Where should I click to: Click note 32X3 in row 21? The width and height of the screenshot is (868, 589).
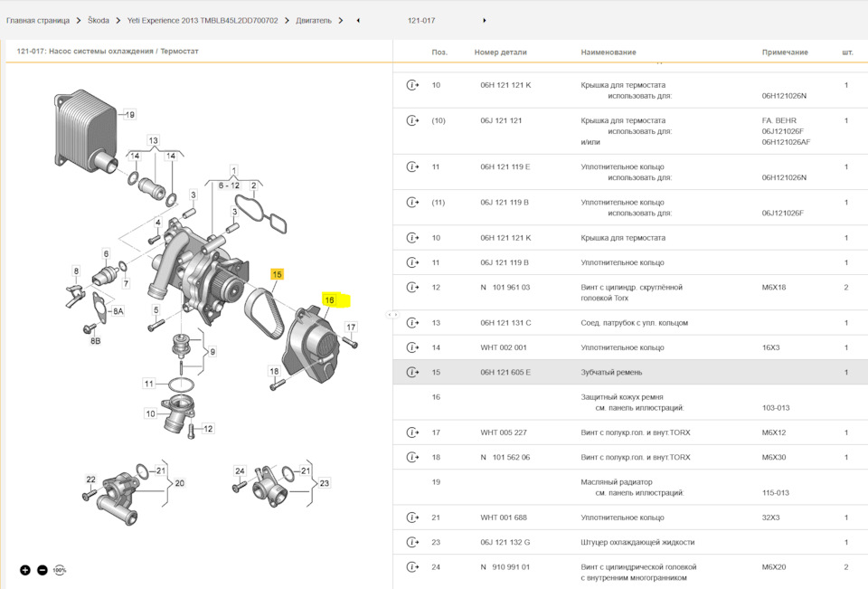coord(770,518)
